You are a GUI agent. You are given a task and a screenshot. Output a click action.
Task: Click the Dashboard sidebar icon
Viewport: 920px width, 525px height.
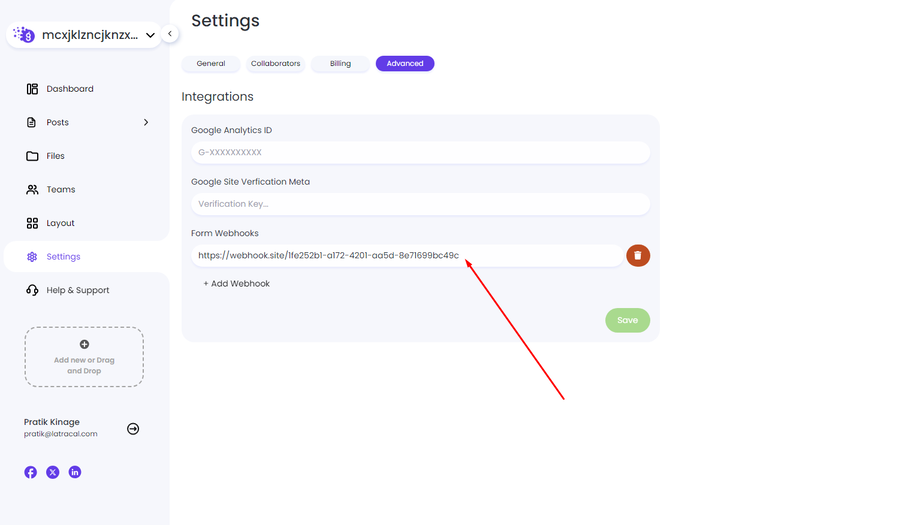tap(32, 89)
